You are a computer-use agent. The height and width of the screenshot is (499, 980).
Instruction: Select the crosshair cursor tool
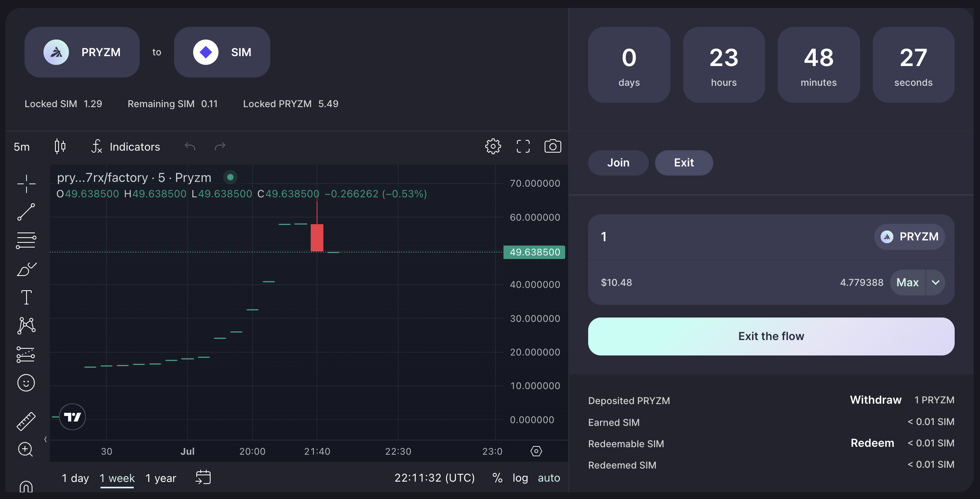[27, 184]
